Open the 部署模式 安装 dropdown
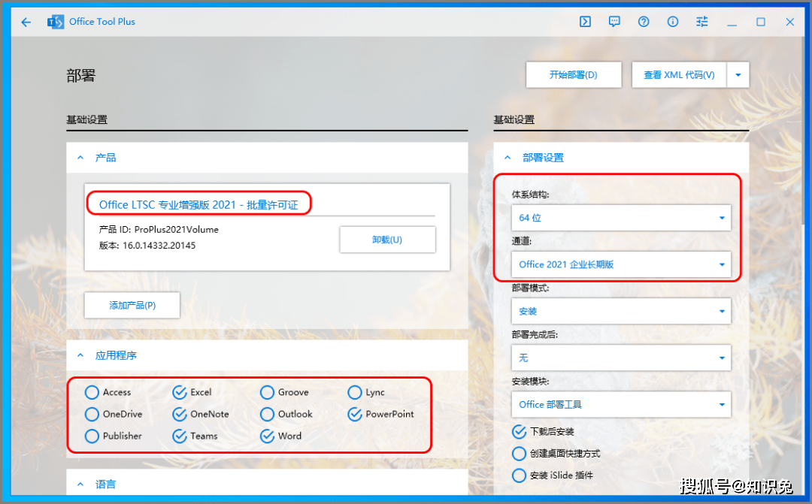812x504 pixels. click(621, 311)
